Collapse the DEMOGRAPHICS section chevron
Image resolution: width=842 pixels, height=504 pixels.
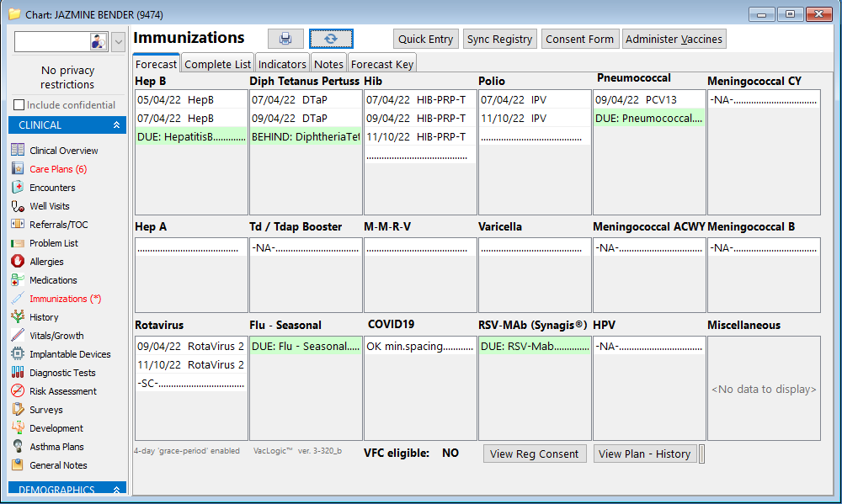pyautogui.click(x=116, y=490)
